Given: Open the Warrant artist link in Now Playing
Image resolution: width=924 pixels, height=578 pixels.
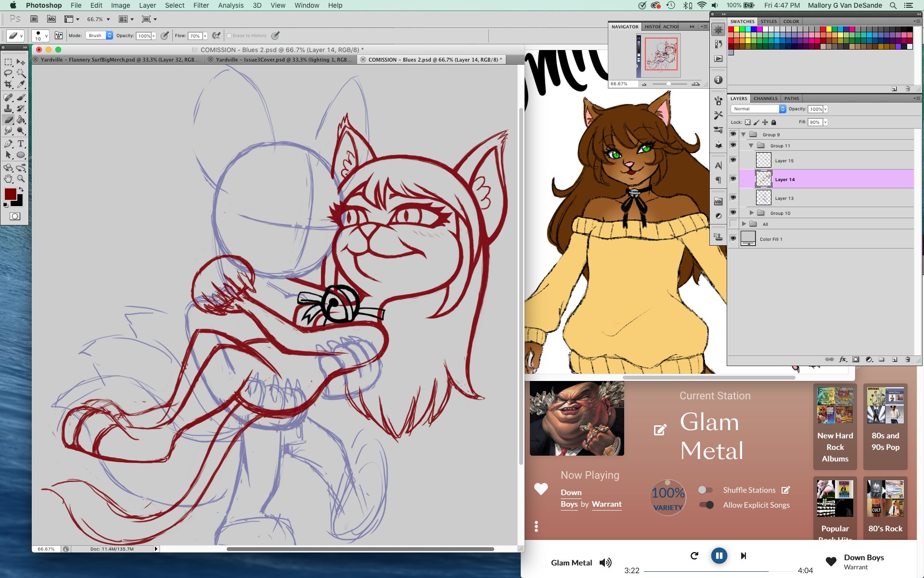Looking at the screenshot, I should 606,504.
